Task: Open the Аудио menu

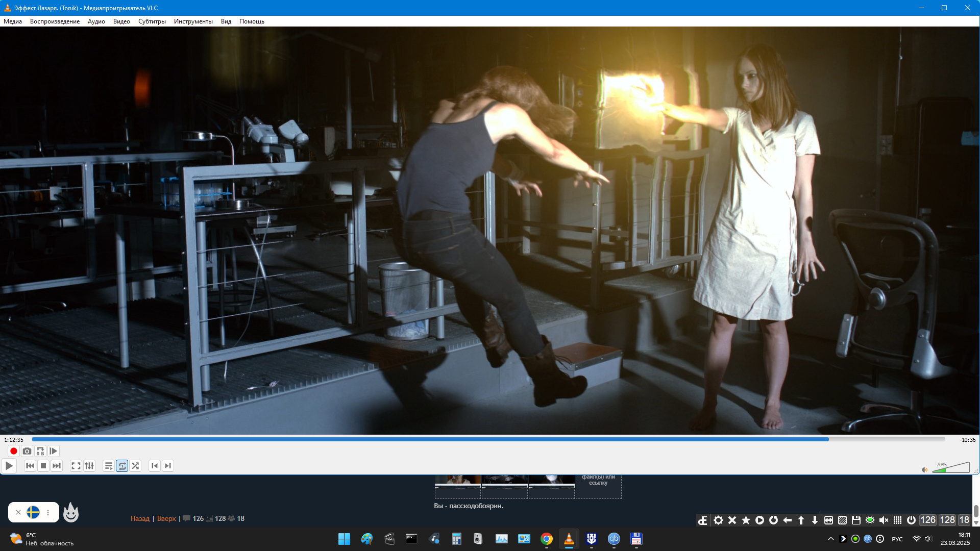Action: point(96,21)
